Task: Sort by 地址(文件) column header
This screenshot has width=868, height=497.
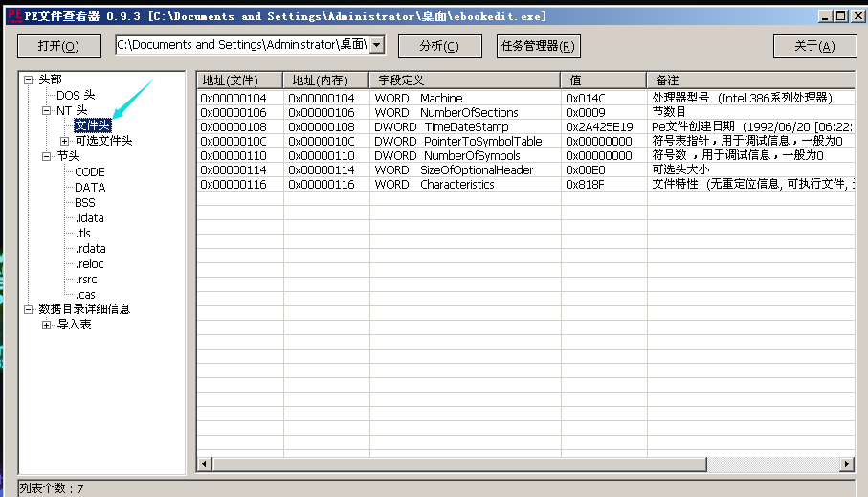Action: tap(239, 79)
